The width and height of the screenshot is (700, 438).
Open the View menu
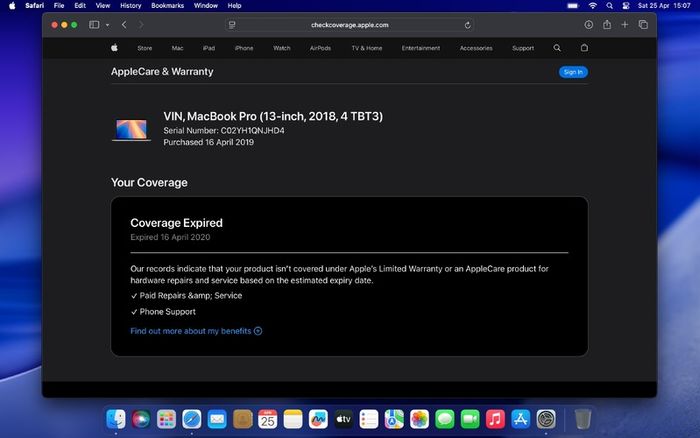[x=103, y=6]
